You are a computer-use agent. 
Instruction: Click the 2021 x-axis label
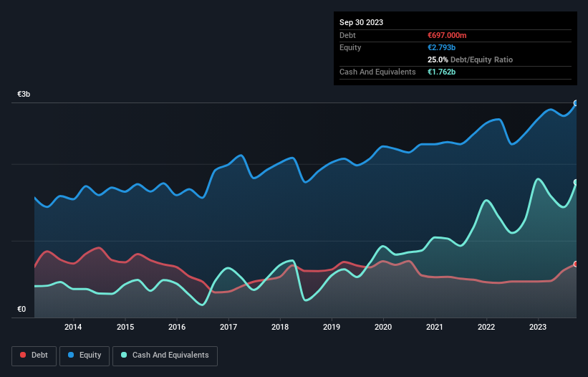pos(435,327)
